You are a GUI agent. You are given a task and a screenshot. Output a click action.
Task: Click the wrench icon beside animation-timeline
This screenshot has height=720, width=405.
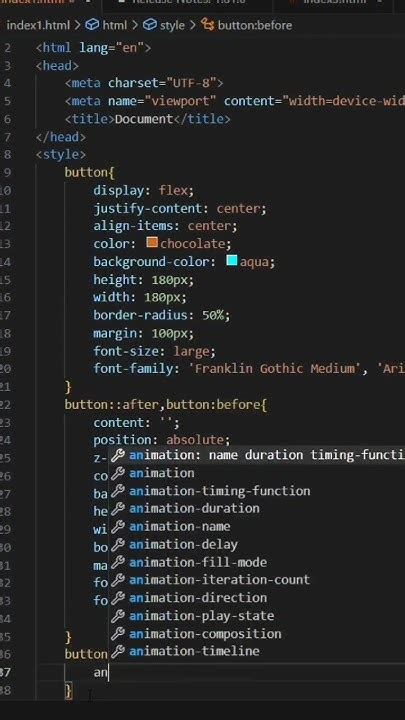click(x=118, y=651)
